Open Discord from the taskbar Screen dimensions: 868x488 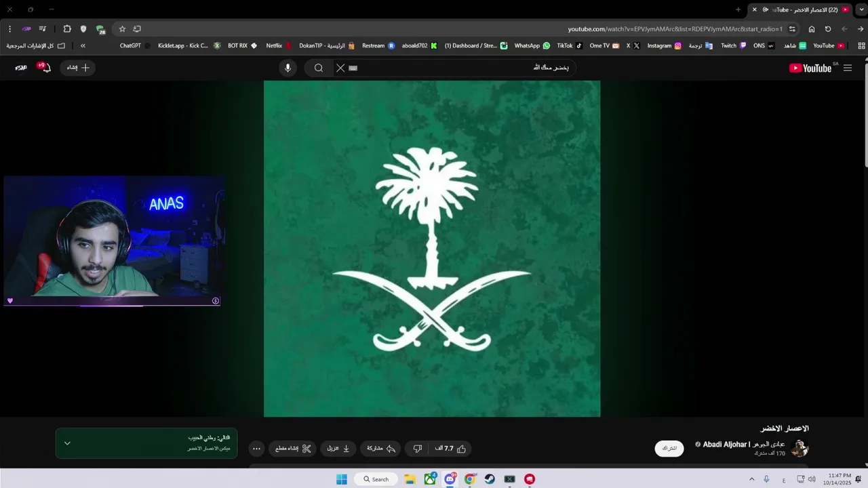[x=450, y=479]
